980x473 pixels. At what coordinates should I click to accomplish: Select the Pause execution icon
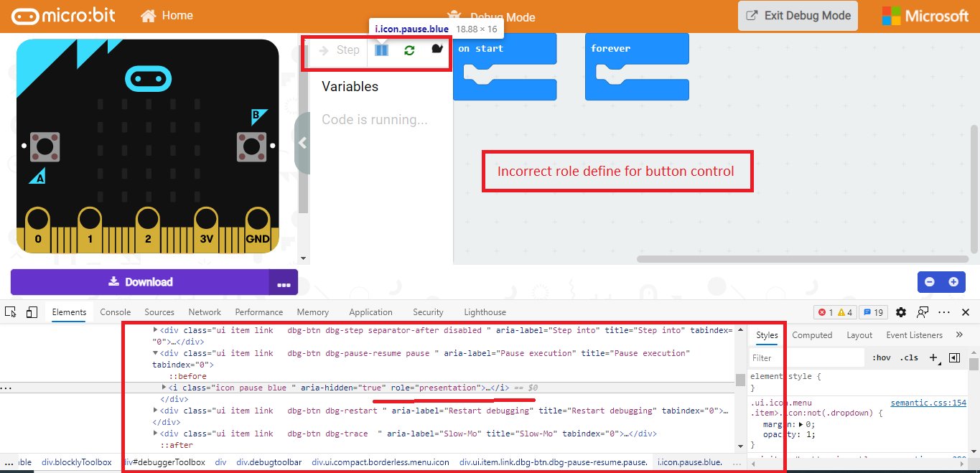coord(381,50)
